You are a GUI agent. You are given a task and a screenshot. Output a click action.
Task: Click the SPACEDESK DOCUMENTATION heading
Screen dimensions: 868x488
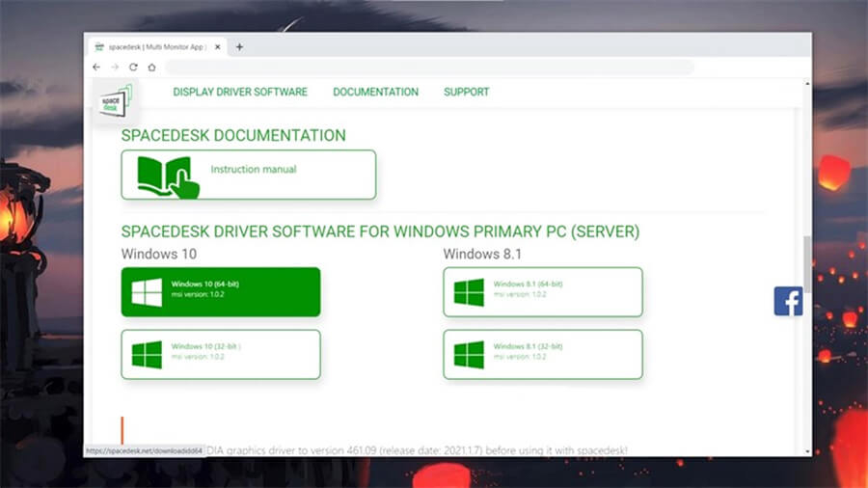click(233, 136)
